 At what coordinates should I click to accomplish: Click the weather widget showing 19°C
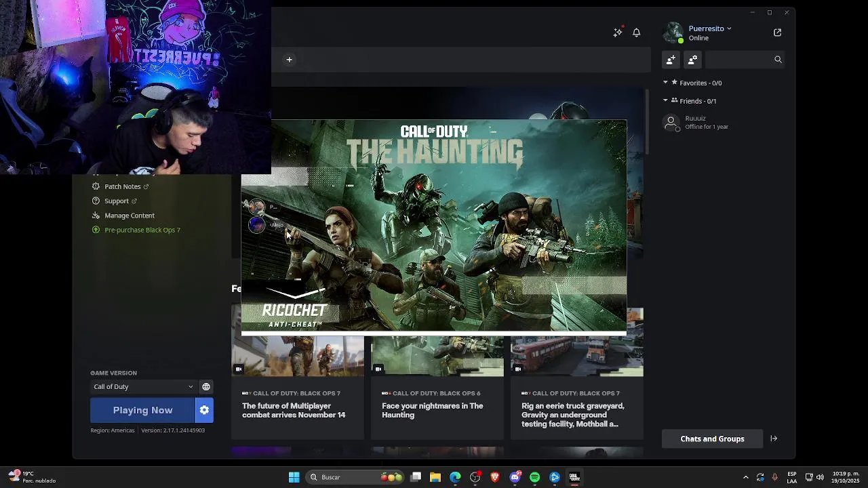pos(32,477)
